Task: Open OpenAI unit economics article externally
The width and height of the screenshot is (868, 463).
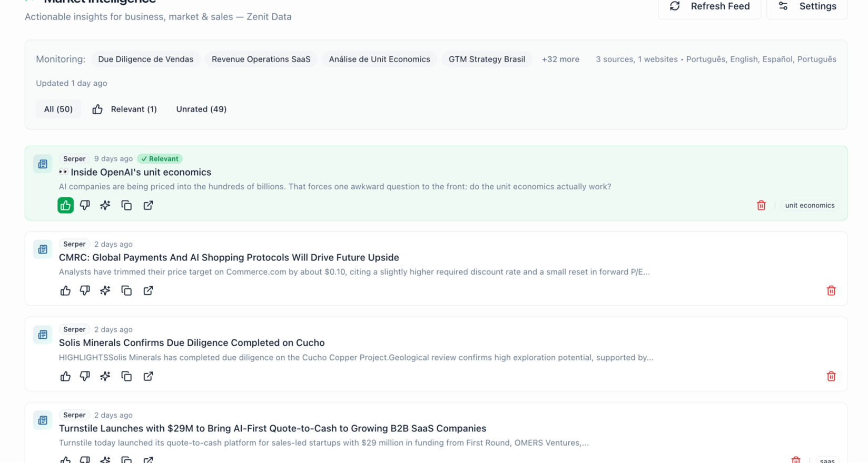Action: pos(148,205)
